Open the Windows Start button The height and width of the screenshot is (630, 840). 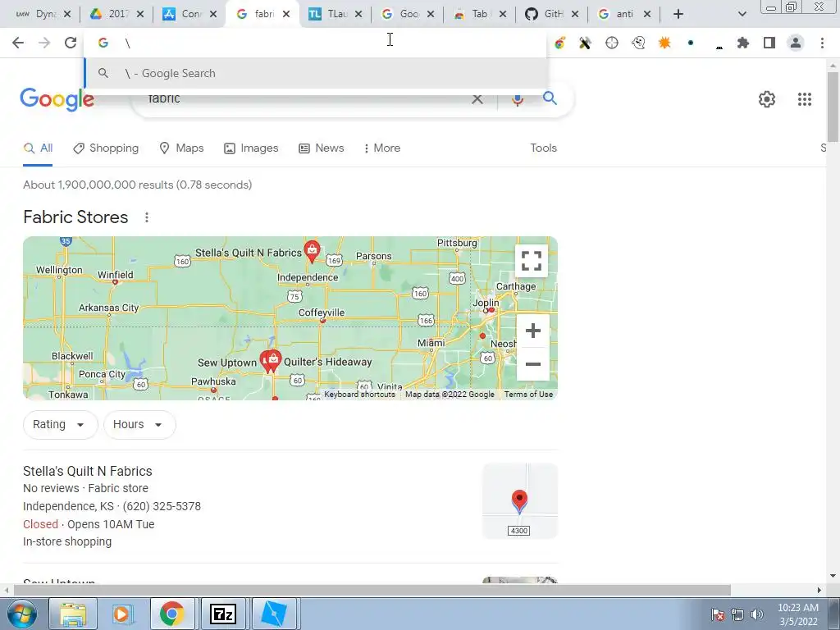21,614
